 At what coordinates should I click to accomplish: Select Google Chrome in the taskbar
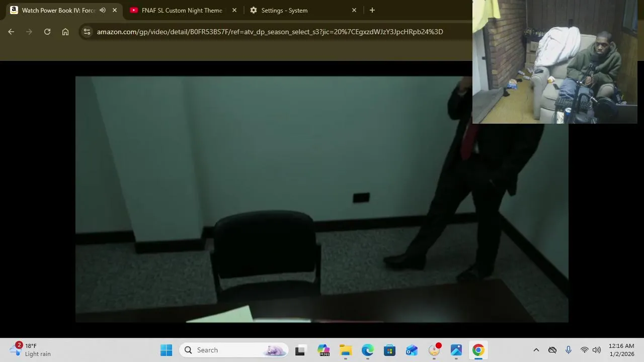(x=478, y=350)
